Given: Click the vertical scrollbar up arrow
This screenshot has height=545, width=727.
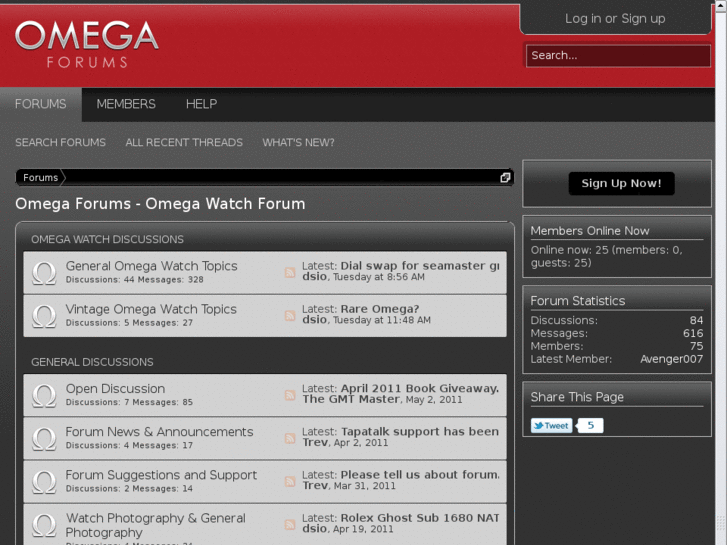Looking at the screenshot, I should (721, 5).
